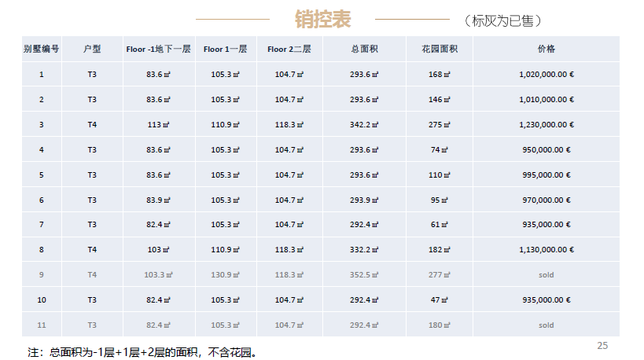Click price 995,000.00 € cell
Viewport: 644px width, 360px height.
pos(546,174)
